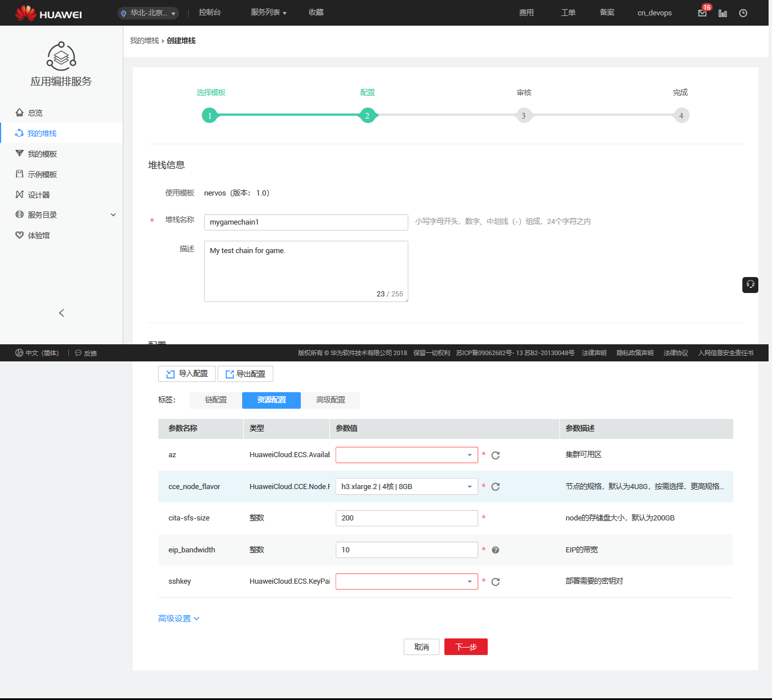
Task: Click the 导出配置 button
Action: [x=245, y=374]
